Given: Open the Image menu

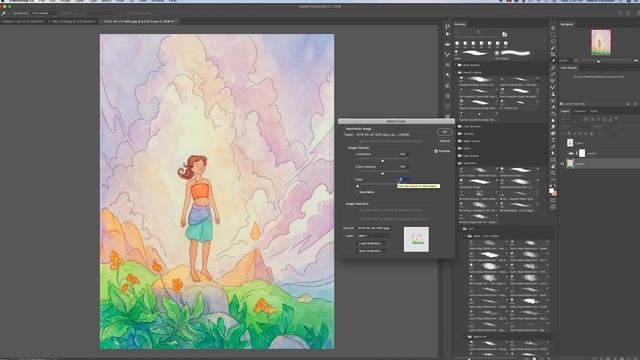Looking at the screenshot, I should pos(65,1).
